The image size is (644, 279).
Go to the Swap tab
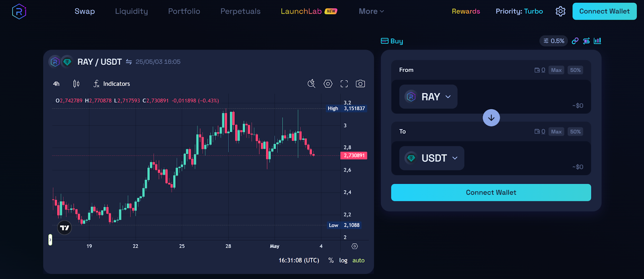85,11
